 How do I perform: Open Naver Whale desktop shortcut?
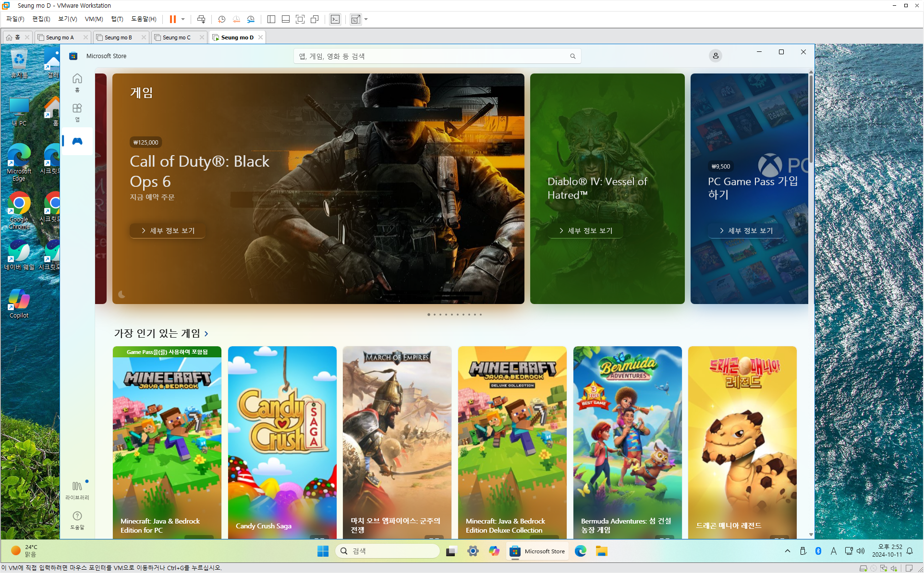(19, 256)
